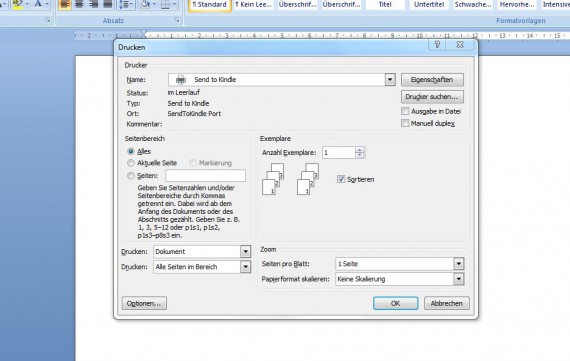Decrease copies with the down arrow
The height and width of the screenshot is (361, 570).
[360, 155]
